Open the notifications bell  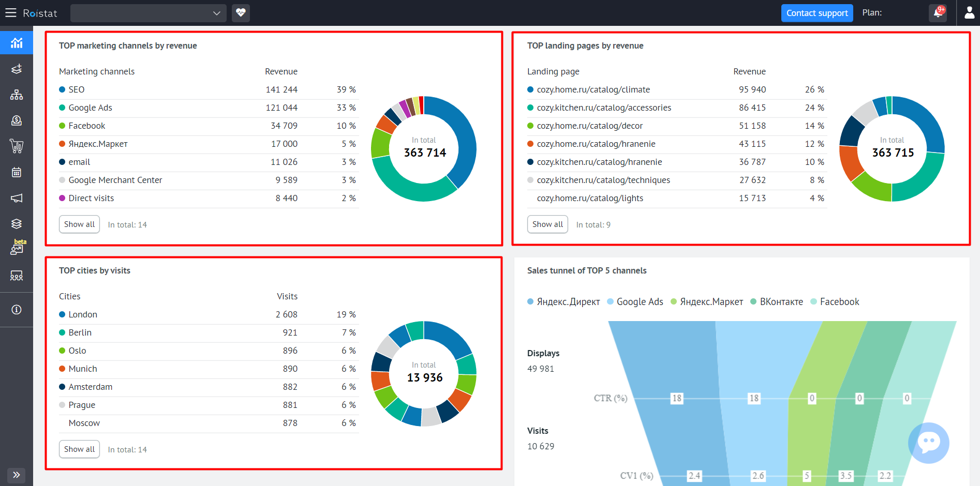[938, 13]
